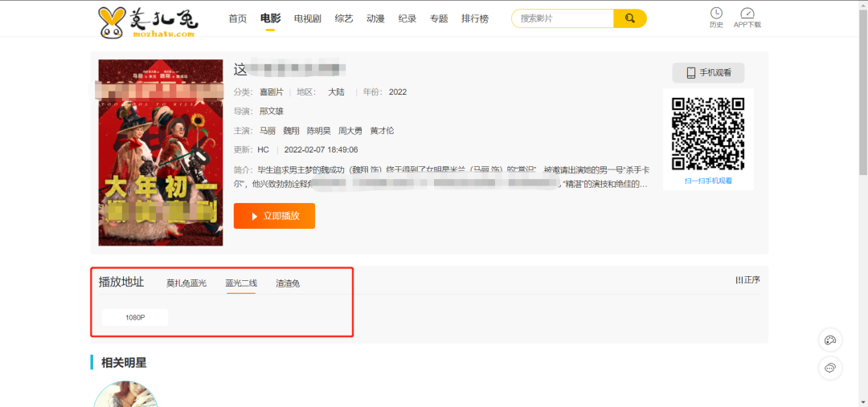
Task: Click actor 魏翔 link
Action: [291, 131]
